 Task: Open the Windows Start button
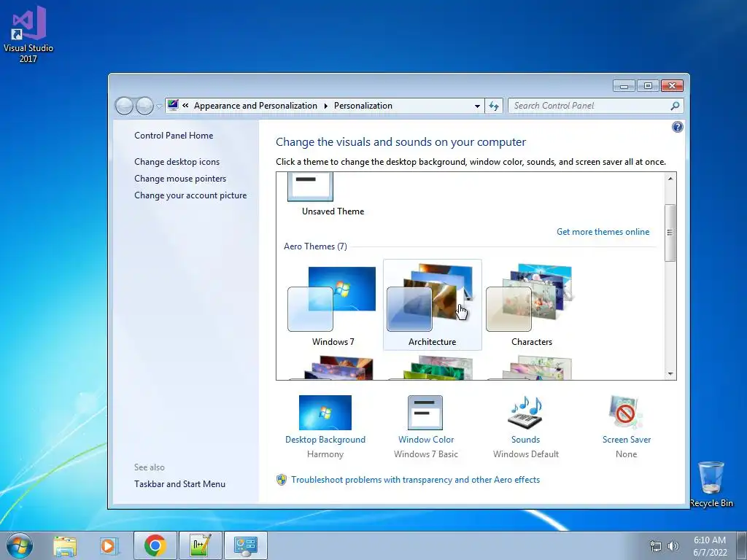[20, 545]
